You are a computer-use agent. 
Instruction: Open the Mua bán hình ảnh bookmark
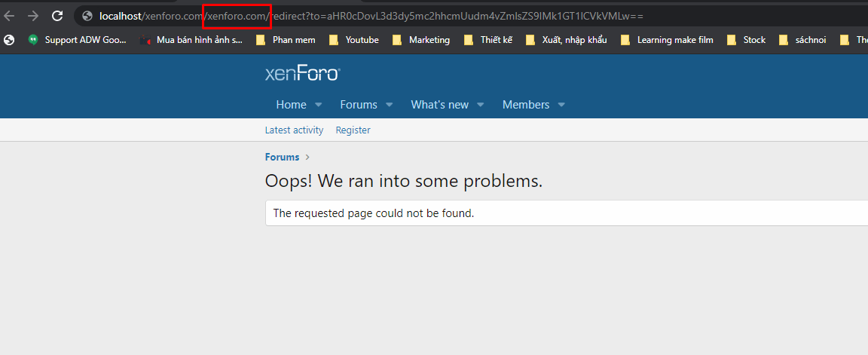(191, 40)
